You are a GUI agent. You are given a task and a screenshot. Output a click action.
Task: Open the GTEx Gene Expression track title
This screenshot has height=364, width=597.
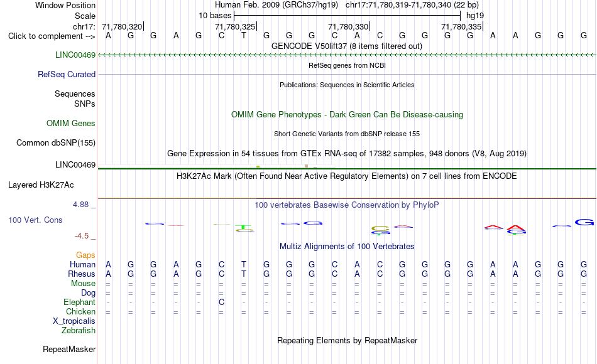pos(347,153)
